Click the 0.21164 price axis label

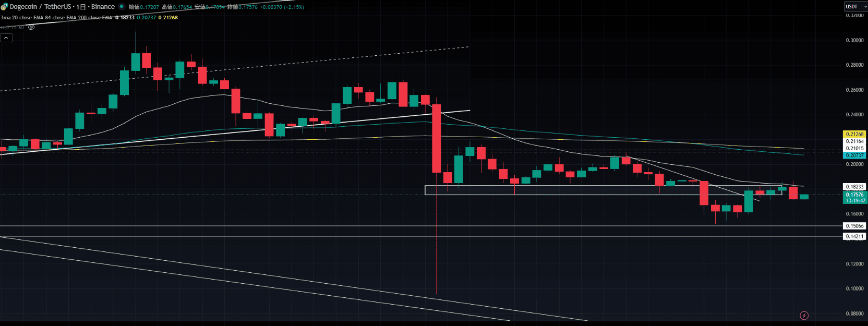click(854, 141)
